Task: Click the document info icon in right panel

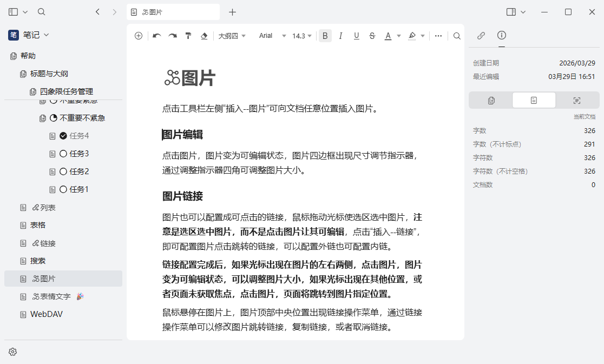Action: tap(501, 36)
